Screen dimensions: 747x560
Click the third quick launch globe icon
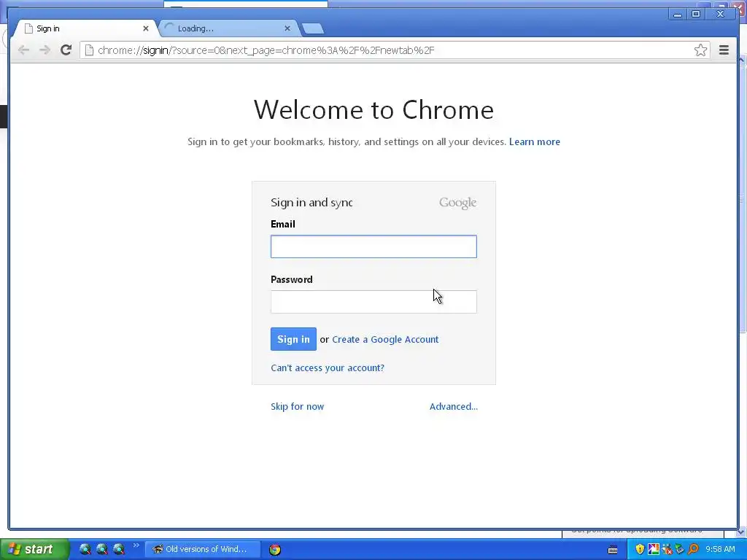pos(119,549)
